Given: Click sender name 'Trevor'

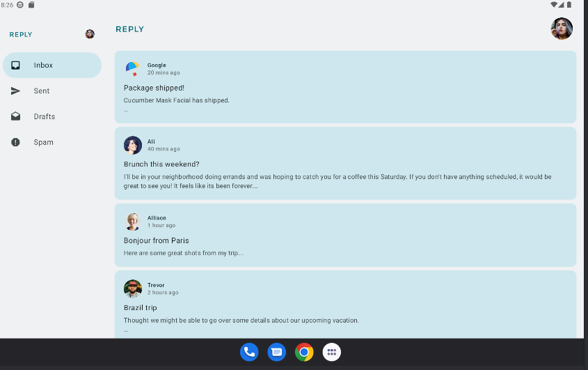Looking at the screenshot, I should coord(156,285).
